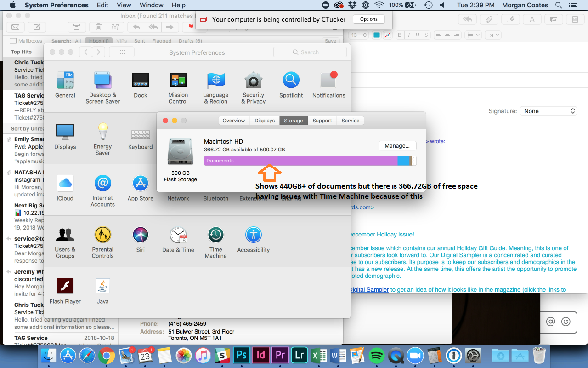The width and height of the screenshot is (588, 368).
Task: Open the list style dropdown
Action: [x=473, y=35]
